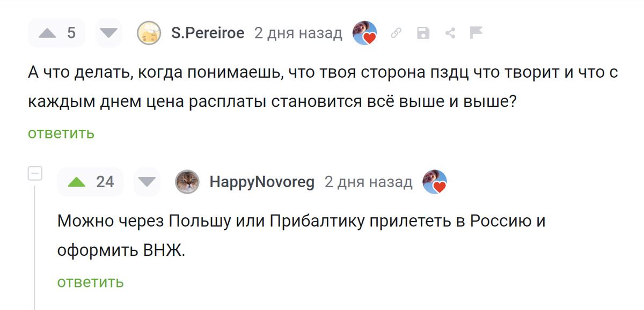644x310 pixels.
Task: Upvote the HappyNovoreg reply
Action: [x=77, y=182]
